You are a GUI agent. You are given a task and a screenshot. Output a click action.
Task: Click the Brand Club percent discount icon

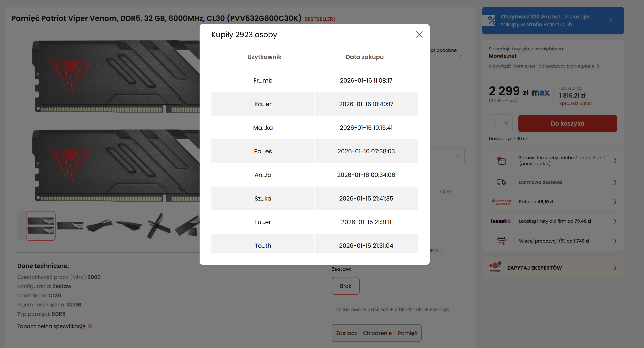coord(492,20)
